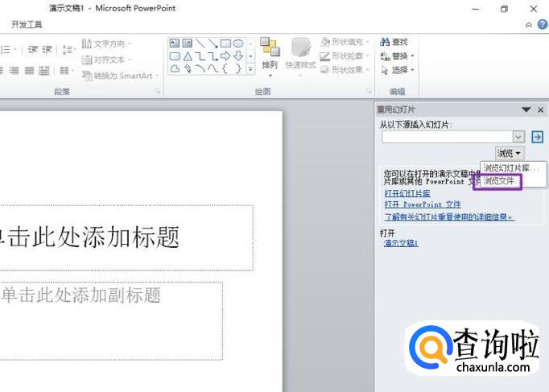The image size is (549, 392).
Task: Follow the 打开幻灯片库 link
Action: coord(407,193)
